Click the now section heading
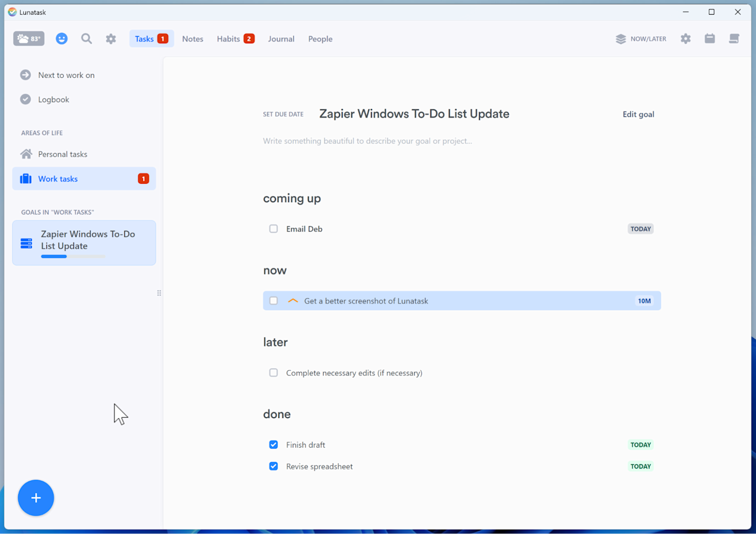Viewport: 756px width, 534px height. pos(275,270)
